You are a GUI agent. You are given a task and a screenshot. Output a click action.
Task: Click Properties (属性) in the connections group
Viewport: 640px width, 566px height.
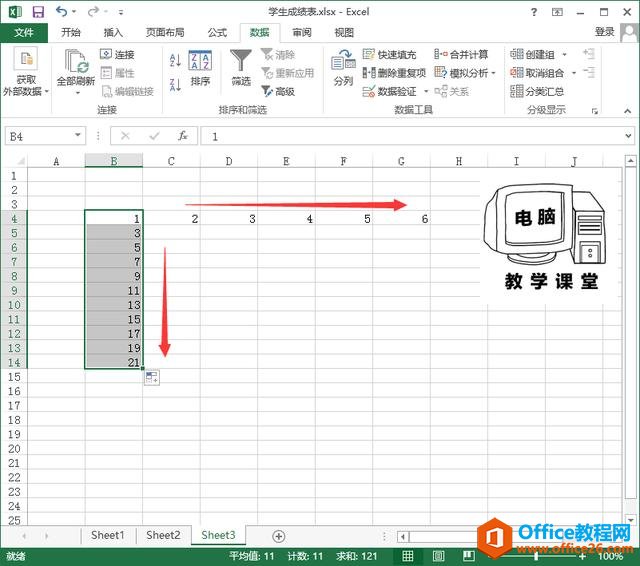118,73
